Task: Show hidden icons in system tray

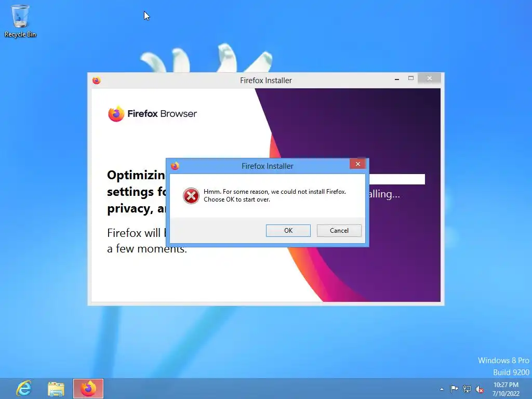Action: tap(442, 389)
